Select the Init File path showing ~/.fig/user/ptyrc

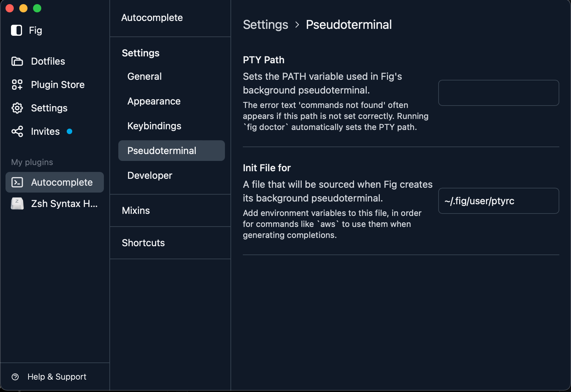(x=498, y=201)
